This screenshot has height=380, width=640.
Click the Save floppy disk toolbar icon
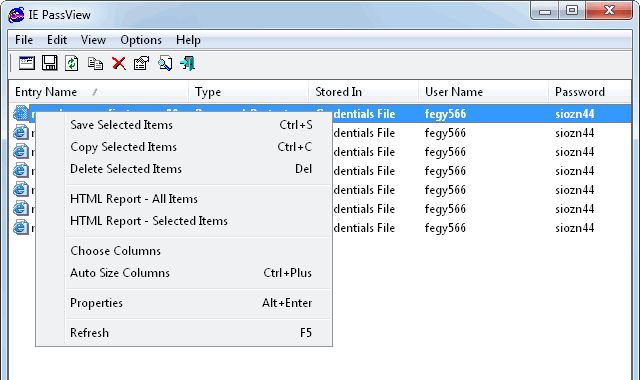pyautogui.click(x=49, y=63)
